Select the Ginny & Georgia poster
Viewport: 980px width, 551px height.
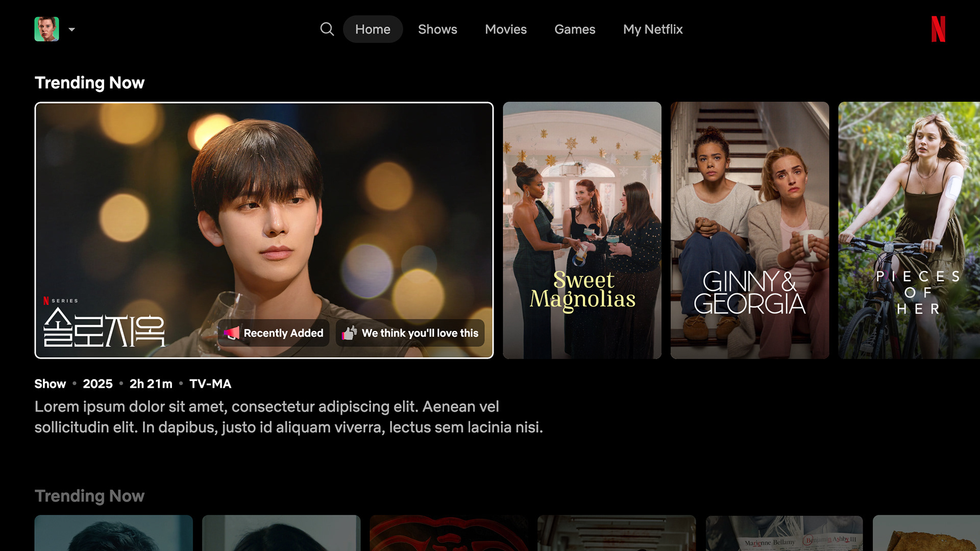click(749, 230)
